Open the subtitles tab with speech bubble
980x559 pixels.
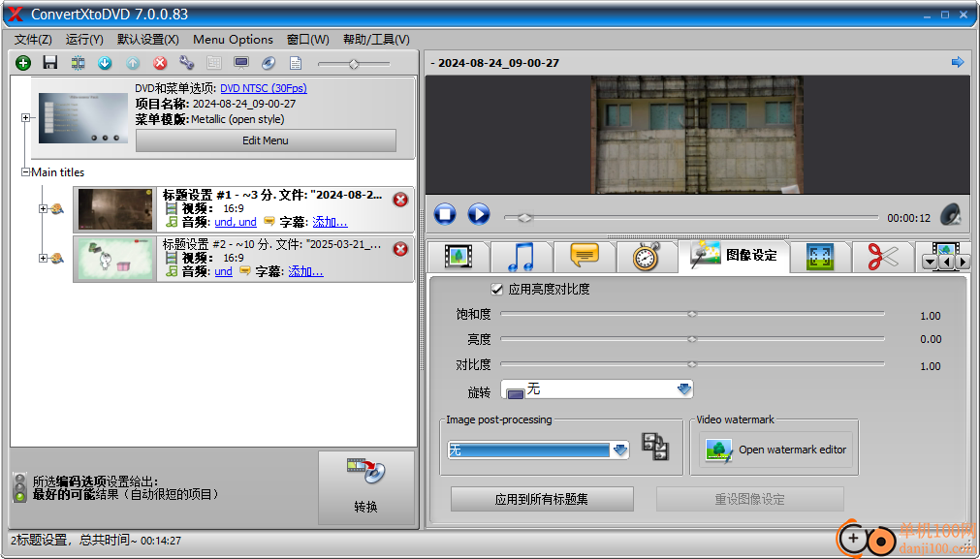pos(584,256)
